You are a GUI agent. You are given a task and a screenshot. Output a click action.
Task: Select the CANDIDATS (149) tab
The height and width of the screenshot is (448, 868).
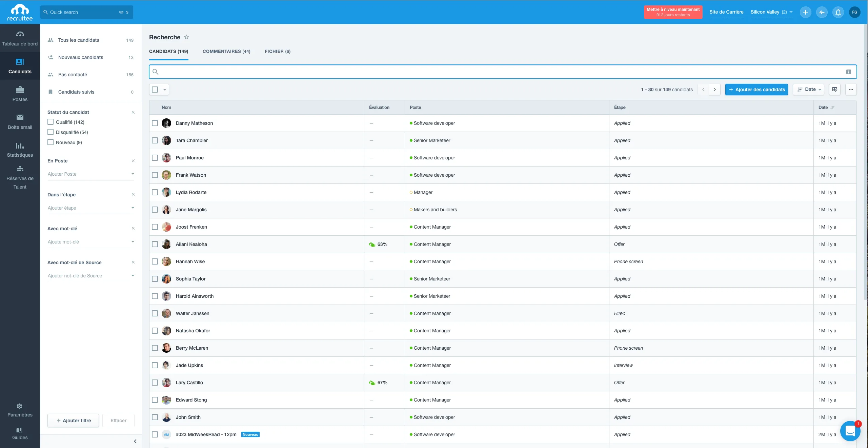coord(168,52)
